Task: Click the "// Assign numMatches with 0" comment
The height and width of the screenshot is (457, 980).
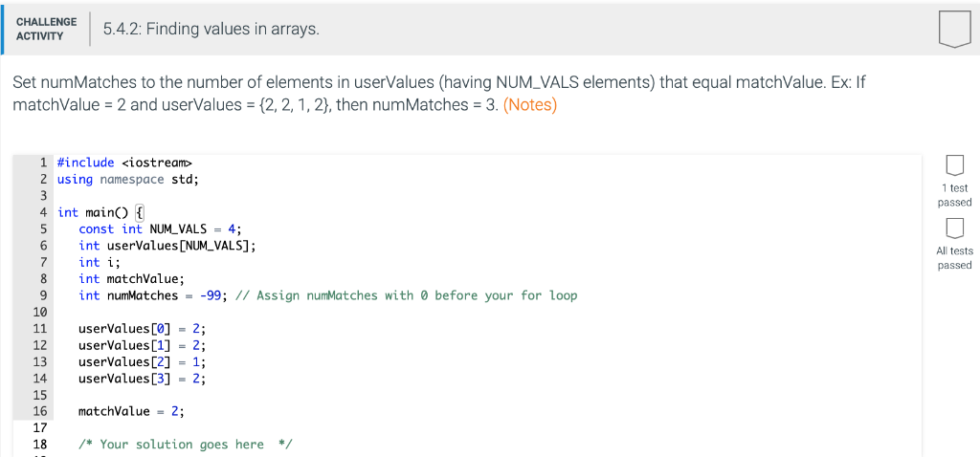Action: [406, 295]
